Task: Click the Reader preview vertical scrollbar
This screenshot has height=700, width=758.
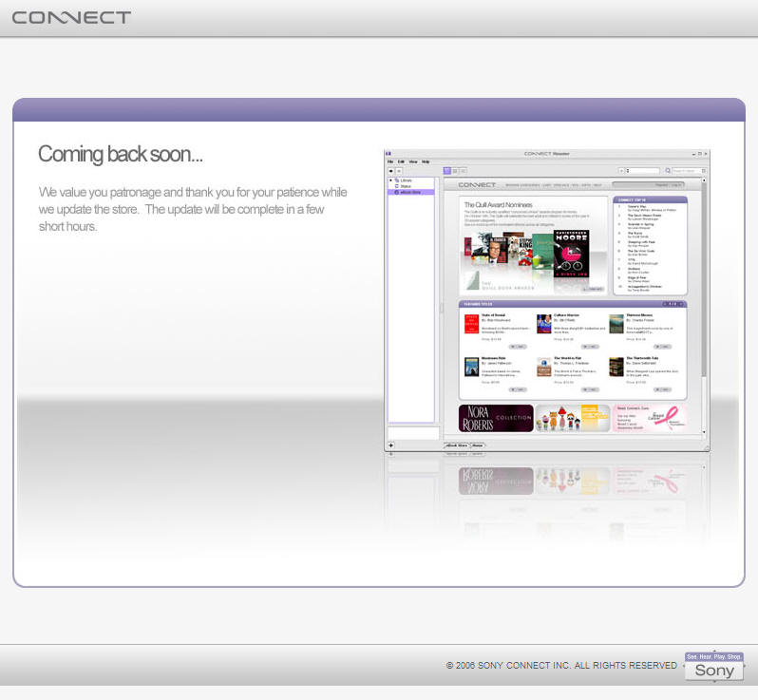Action: coord(704,306)
